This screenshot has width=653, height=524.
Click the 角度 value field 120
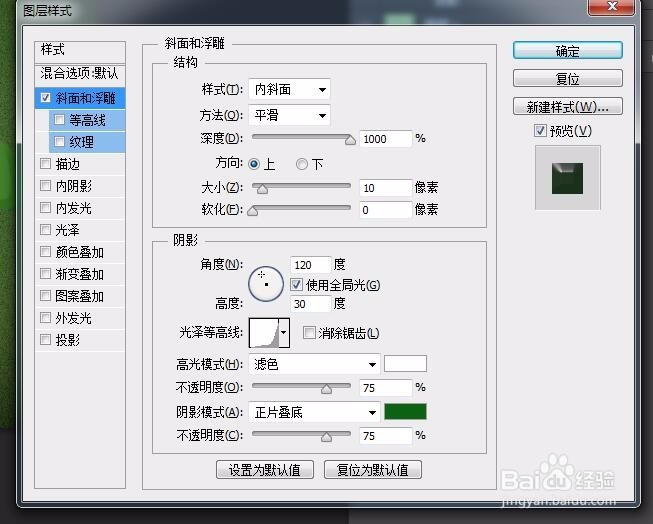click(311, 265)
